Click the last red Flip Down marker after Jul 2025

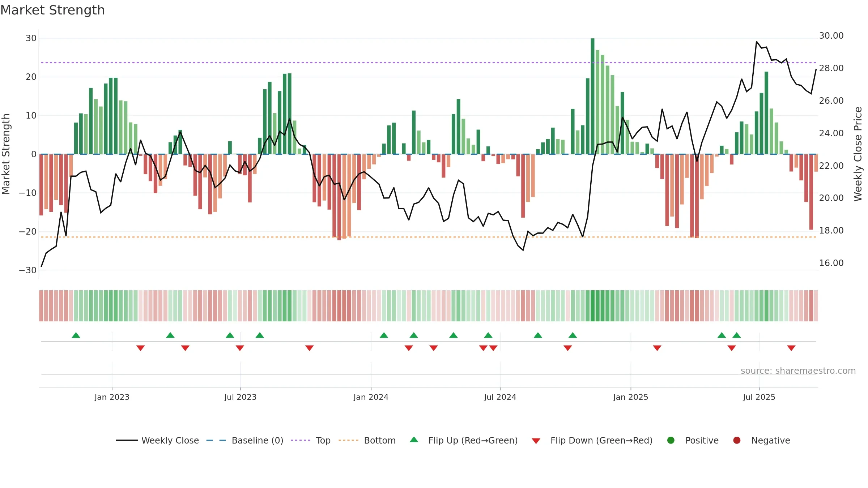pyautogui.click(x=791, y=348)
